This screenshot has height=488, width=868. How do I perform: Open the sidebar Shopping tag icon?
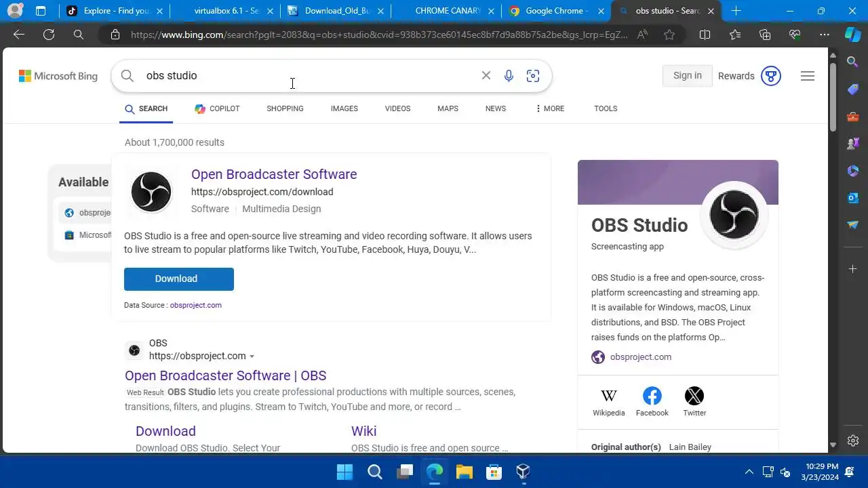(x=853, y=89)
